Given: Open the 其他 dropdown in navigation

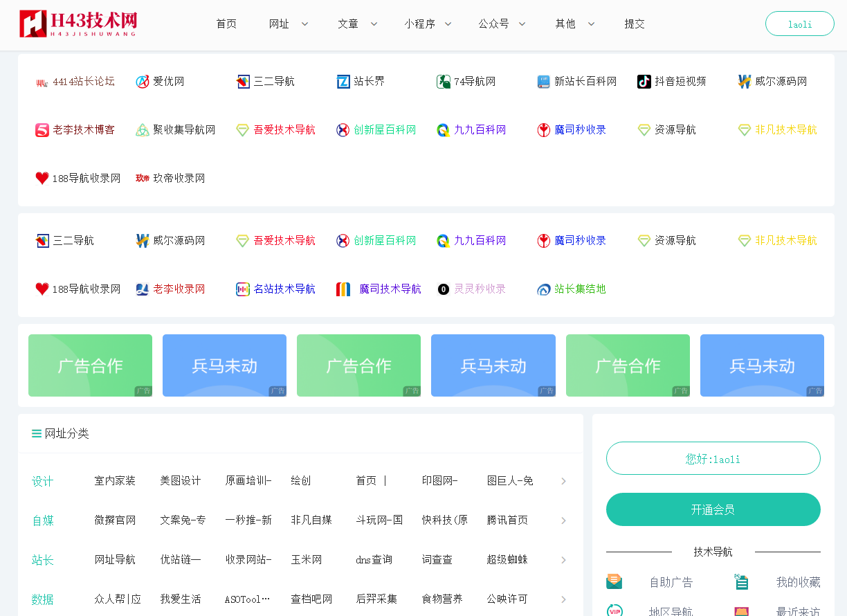Looking at the screenshot, I should coord(574,24).
